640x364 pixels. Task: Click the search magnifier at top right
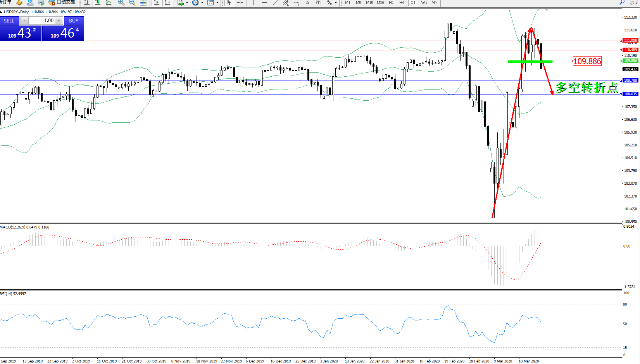pyautogui.click(x=622, y=2)
